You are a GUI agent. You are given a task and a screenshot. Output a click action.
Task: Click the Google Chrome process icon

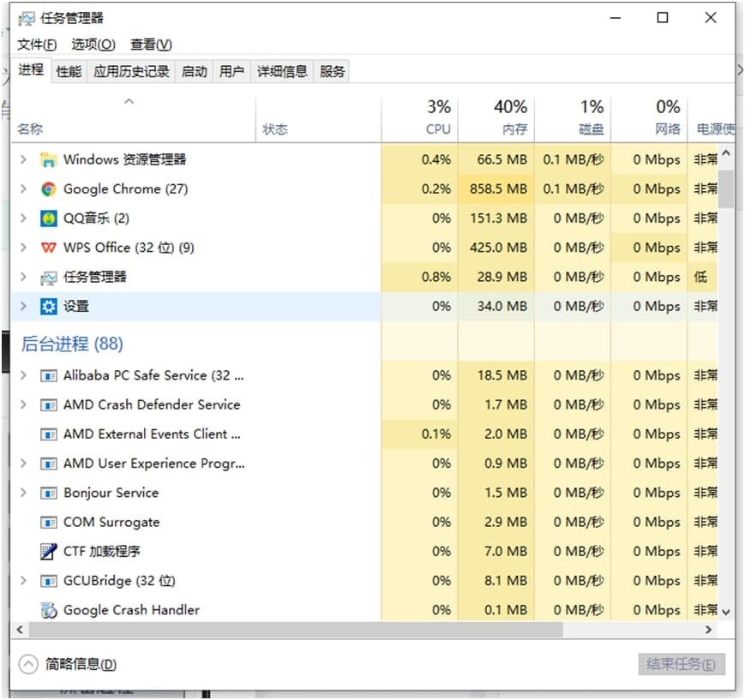pos(49,189)
